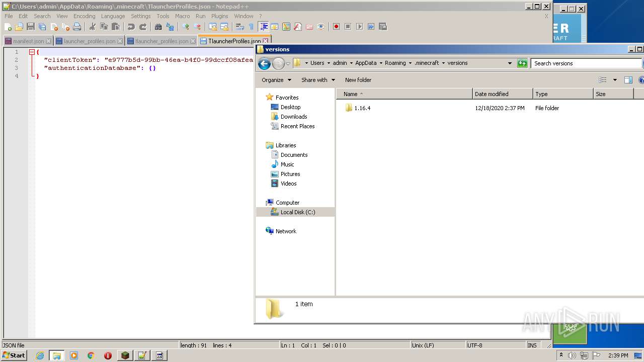Open the address bar history dropdown

click(x=510, y=63)
